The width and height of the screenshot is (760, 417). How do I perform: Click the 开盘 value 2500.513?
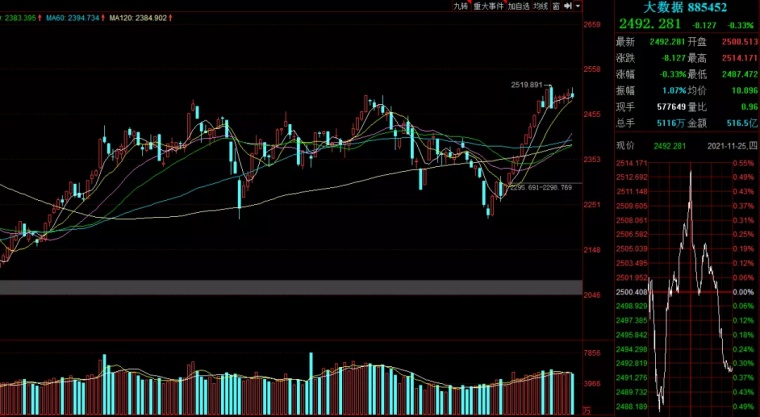740,42
